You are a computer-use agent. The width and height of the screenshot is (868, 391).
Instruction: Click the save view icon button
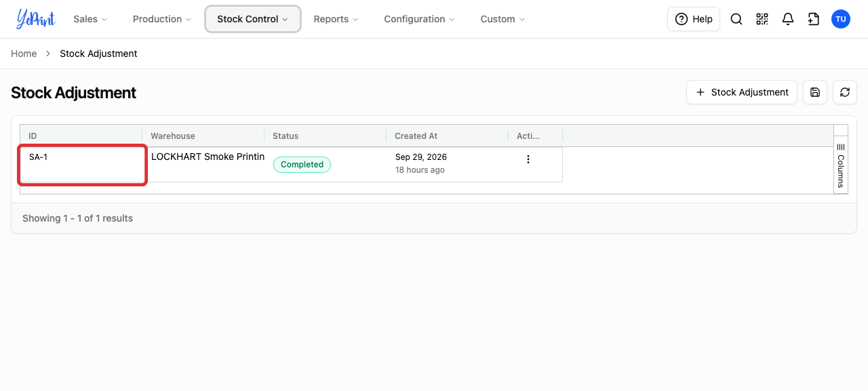pyautogui.click(x=815, y=92)
